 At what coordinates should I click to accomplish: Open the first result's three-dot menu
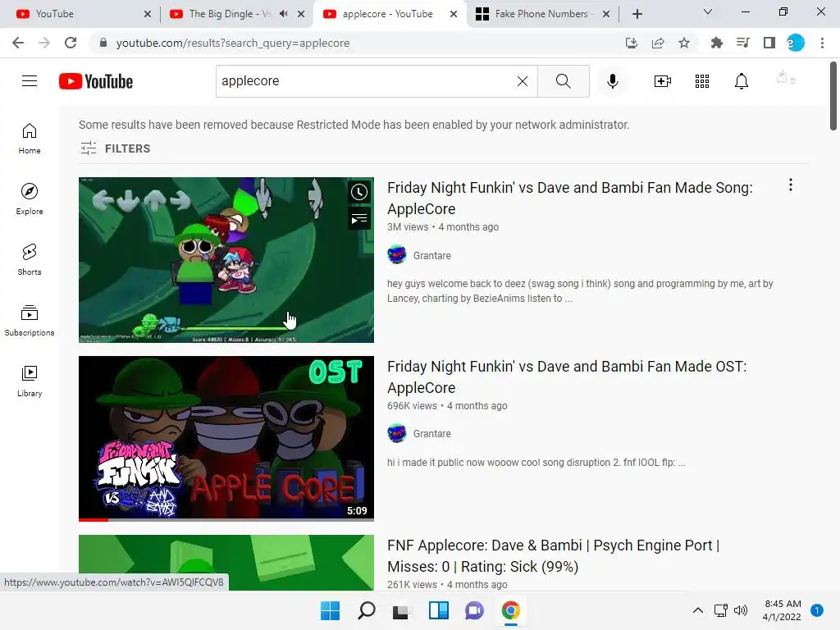[791, 185]
